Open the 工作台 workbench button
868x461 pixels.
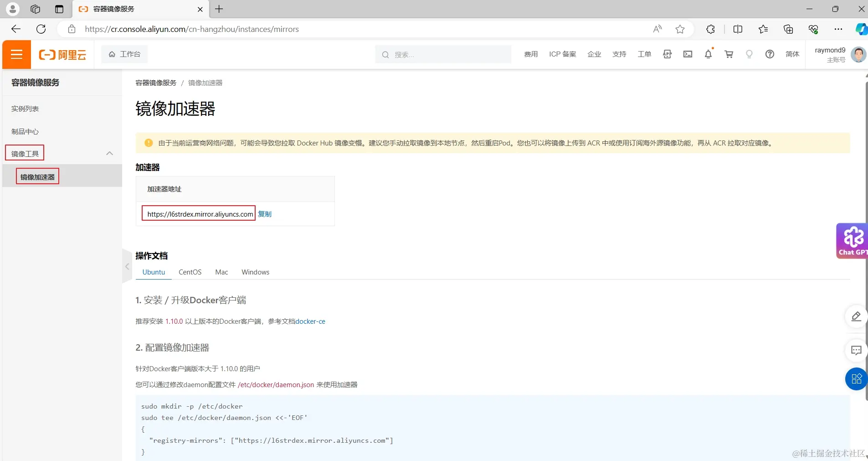pos(124,54)
